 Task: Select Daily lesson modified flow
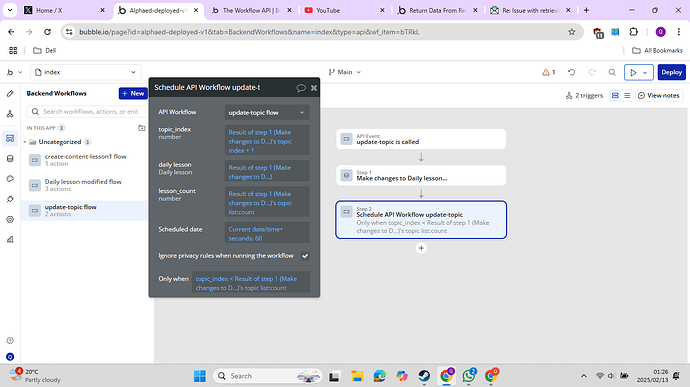[84, 185]
